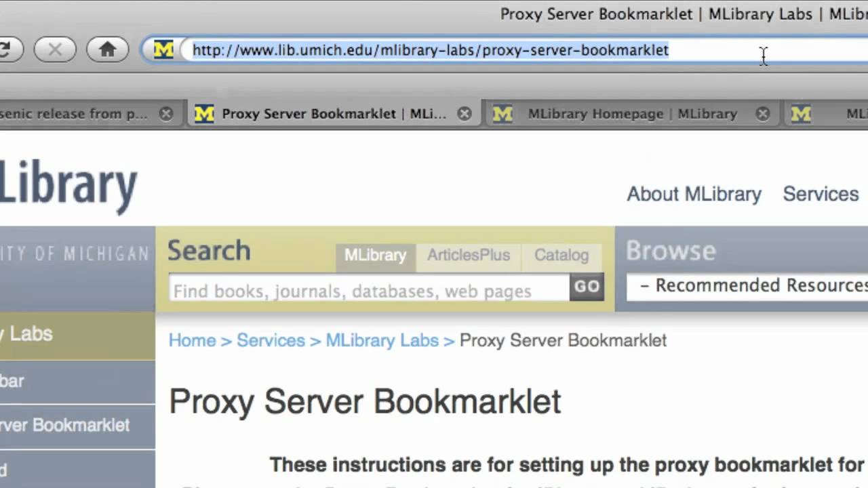The width and height of the screenshot is (868, 488).
Task: Click the browser Home button
Action: click(x=107, y=49)
